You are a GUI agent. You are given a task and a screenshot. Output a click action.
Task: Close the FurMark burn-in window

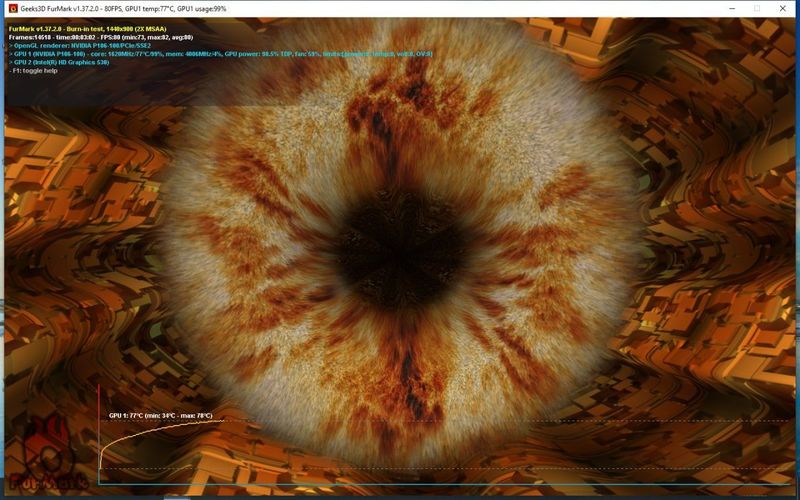[783, 8]
